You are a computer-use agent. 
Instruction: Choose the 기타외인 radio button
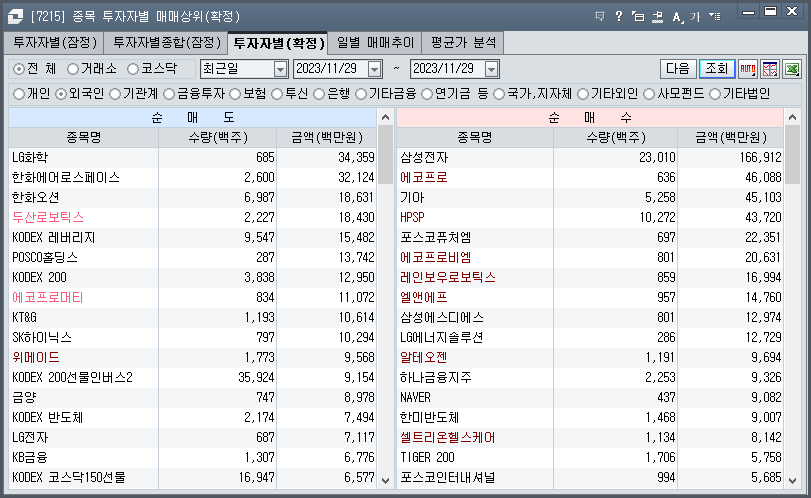[x=583, y=94]
